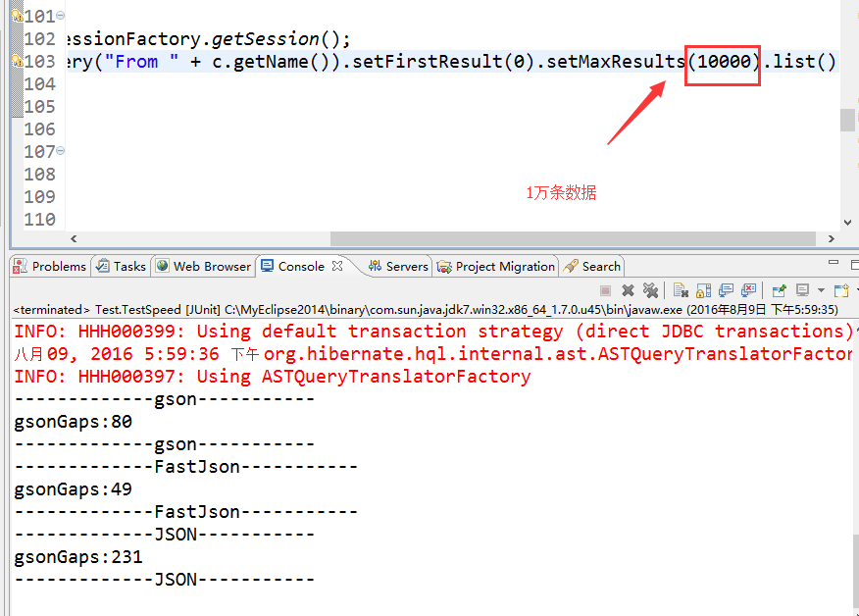Click the editor's horizontal scrollbar thumb
This screenshot has width=859, height=616.
coord(573,238)
